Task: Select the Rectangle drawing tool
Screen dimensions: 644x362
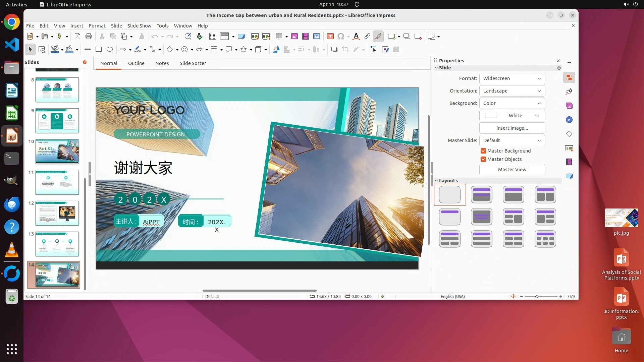Action: pyautogui.click(x=99, y=50)
